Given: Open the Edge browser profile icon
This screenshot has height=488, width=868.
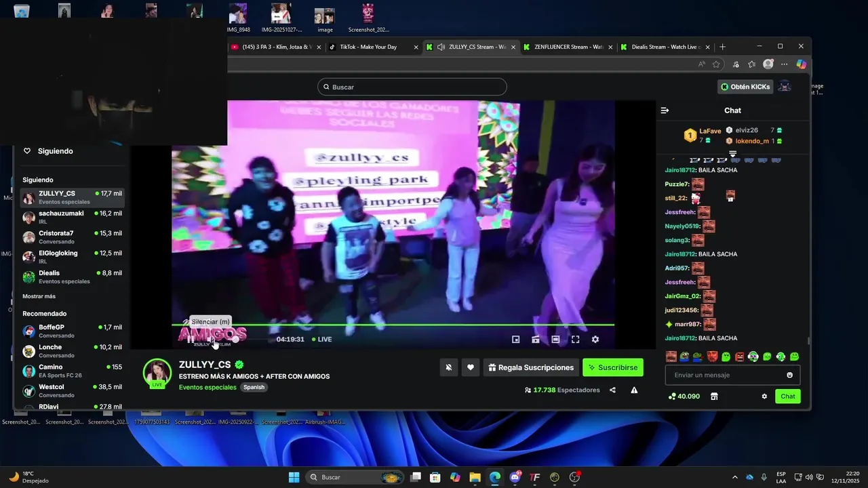Looking at the screenshot, I should pos(768,64).
